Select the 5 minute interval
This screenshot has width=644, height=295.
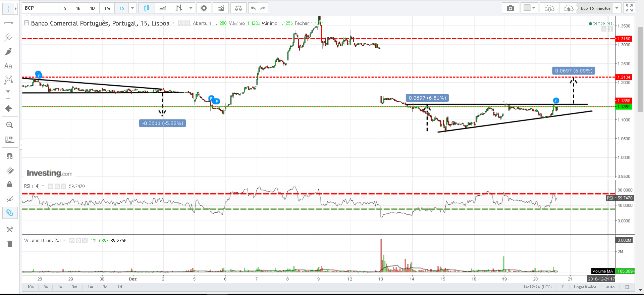(x=65, y=8)
